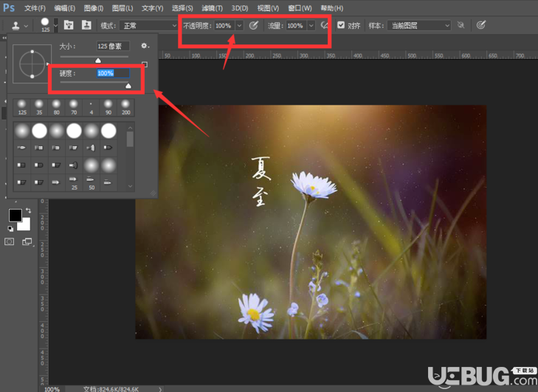Click the Ps application logo

tap(9, 7)
